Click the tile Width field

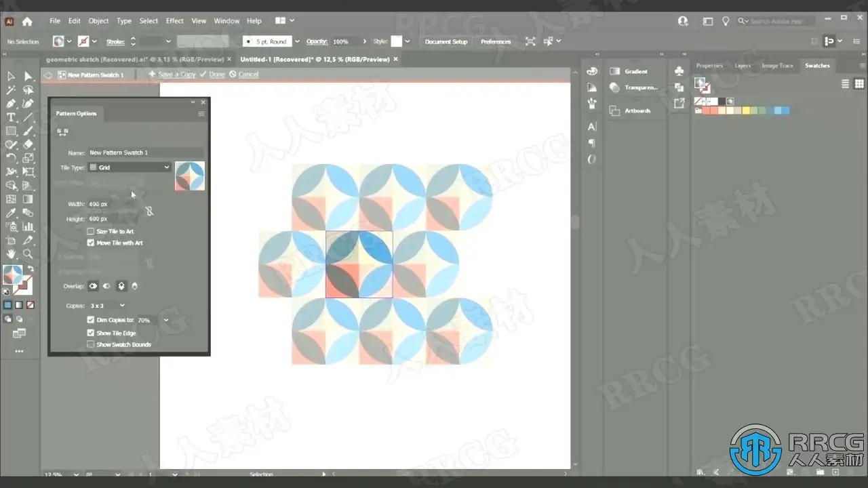point(112,204)
